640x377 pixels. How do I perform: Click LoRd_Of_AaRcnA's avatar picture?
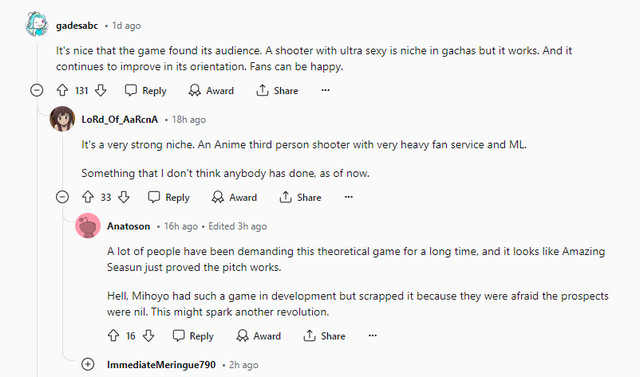[x=62, y=119]
